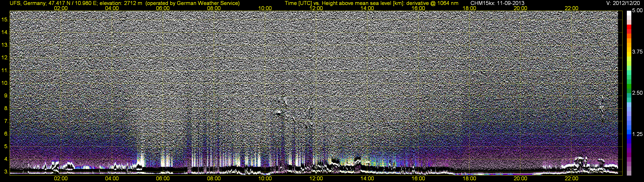Click the height axis label '9.'
The width and height of the screenshot is (644, 182).
click(6, 96)
